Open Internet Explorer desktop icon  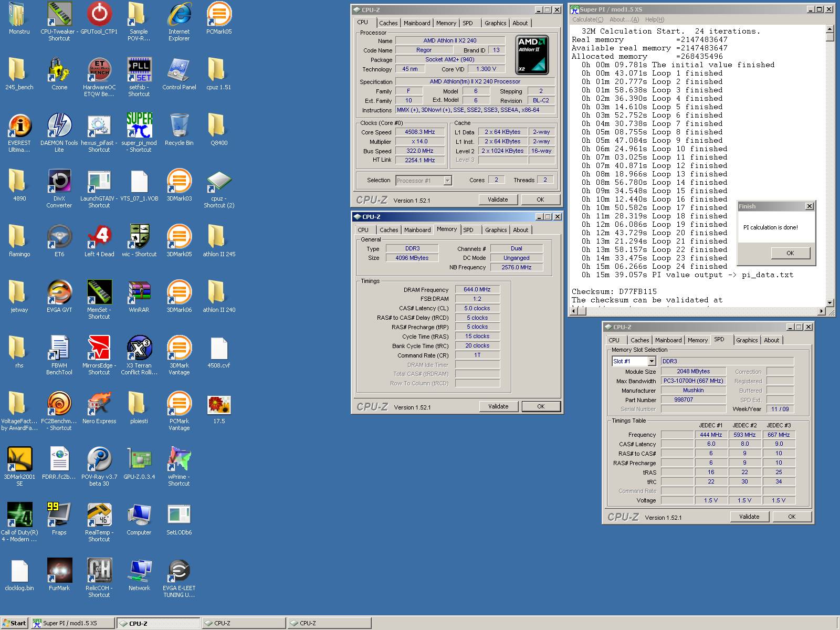179,15
